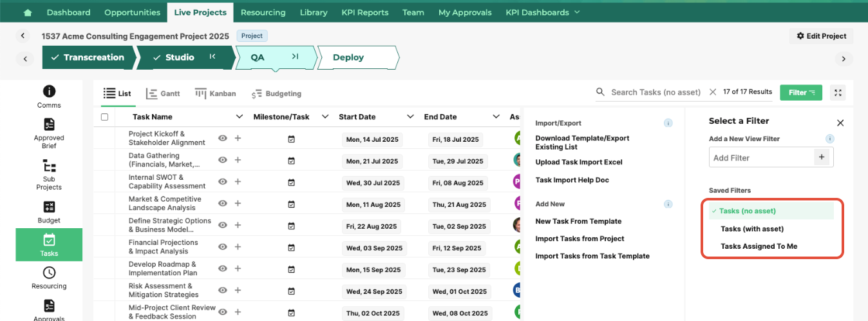
Task: Toggle eye icon on Financial Projections row
Action: (x=223, y=247)
